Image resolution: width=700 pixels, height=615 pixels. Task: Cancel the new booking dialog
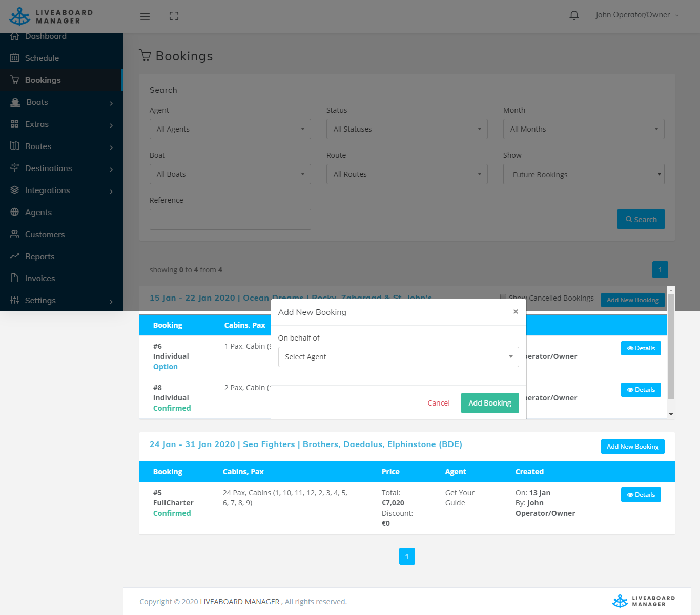438,403
